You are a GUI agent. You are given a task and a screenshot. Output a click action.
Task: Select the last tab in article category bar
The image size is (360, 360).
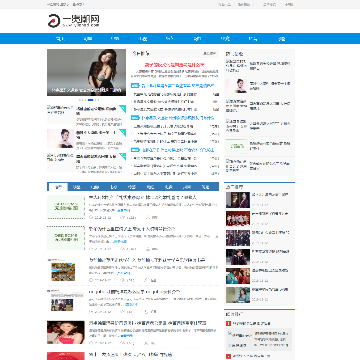(x=205, y=187)
